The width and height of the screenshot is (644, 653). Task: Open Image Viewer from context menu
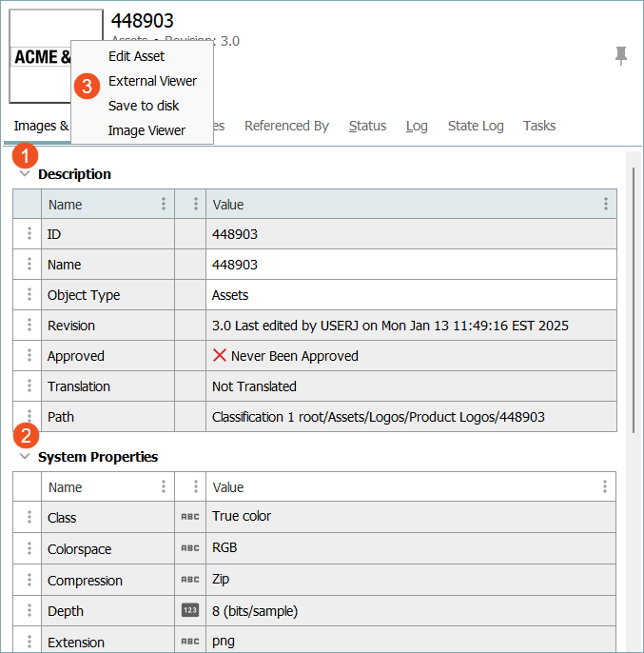(146, 130)
